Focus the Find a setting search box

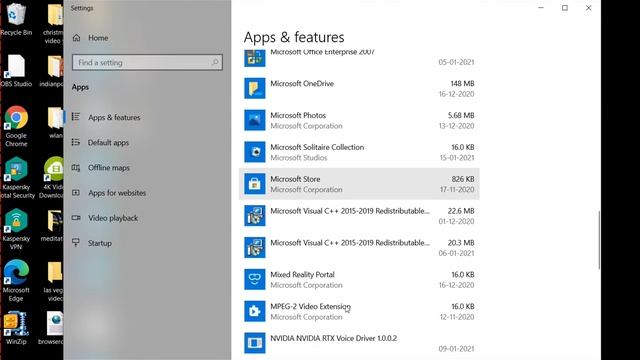147,62
